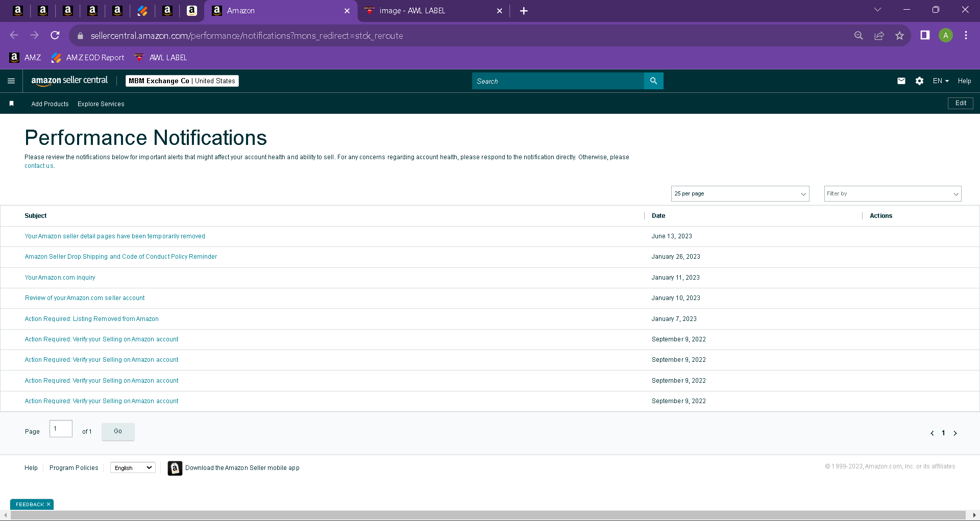Viewport: 980px width, 521px height.
Task: Go to the next page of notifications
Action: click(955, 433)
